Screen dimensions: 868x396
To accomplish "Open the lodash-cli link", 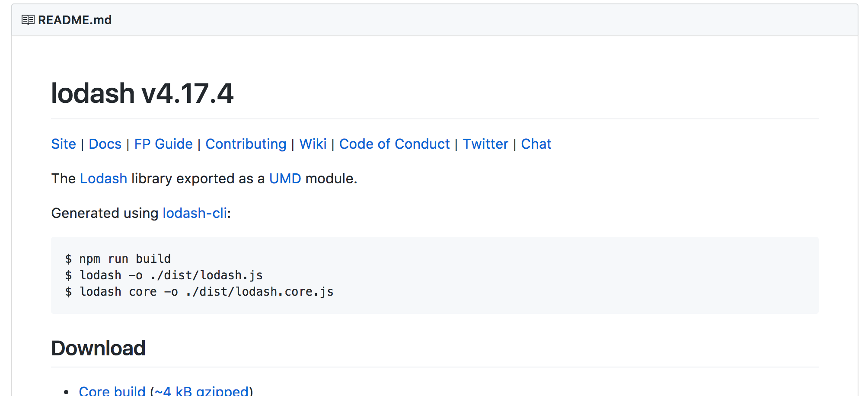I will [195, 213].
